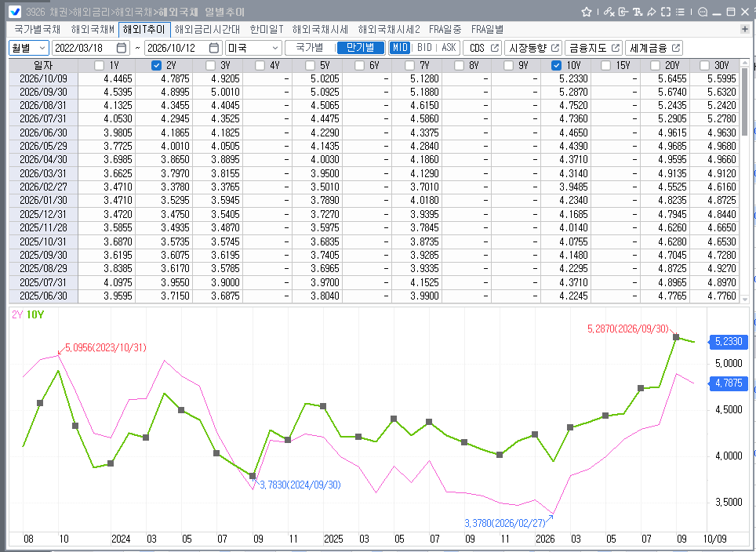Click the pop-out icon on 세계금융 button
The image size is (756, 552).
click(x=675, y=48)
